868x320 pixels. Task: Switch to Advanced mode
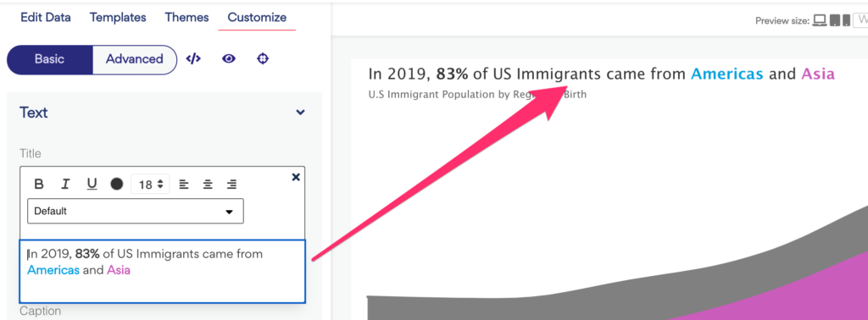135,59
